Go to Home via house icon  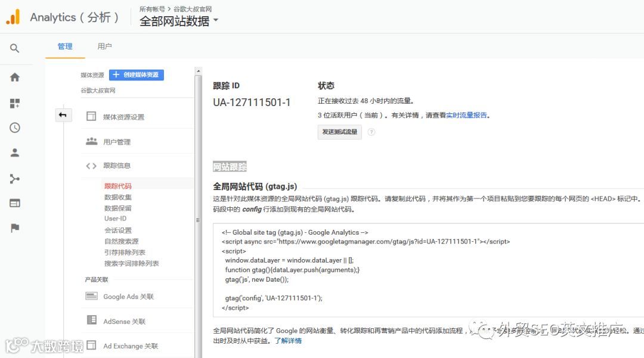(x=15, y=77)
